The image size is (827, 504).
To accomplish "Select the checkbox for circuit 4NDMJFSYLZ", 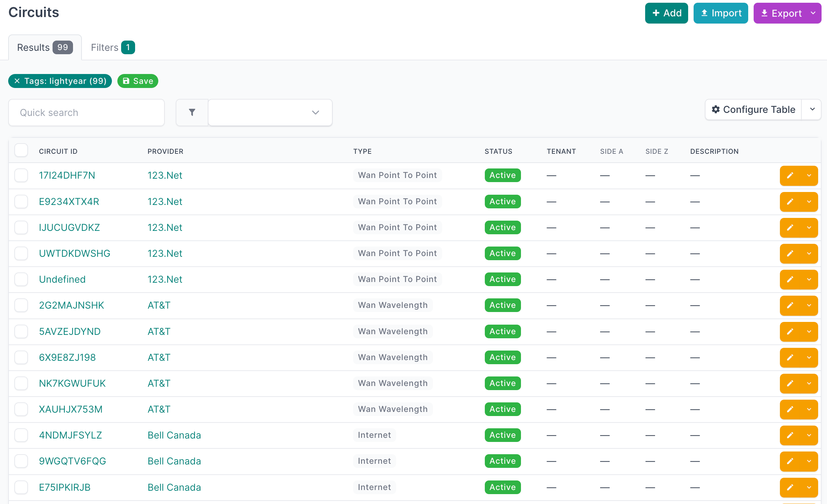I will point(21,435).
